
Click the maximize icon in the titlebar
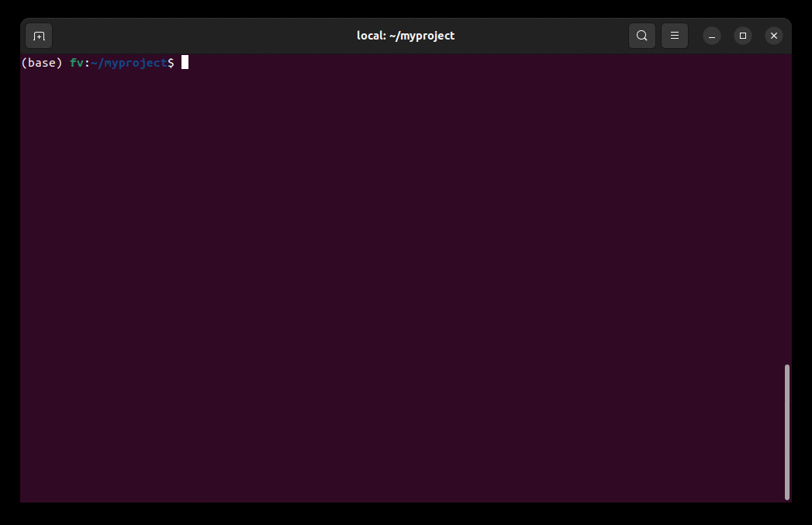742,36
